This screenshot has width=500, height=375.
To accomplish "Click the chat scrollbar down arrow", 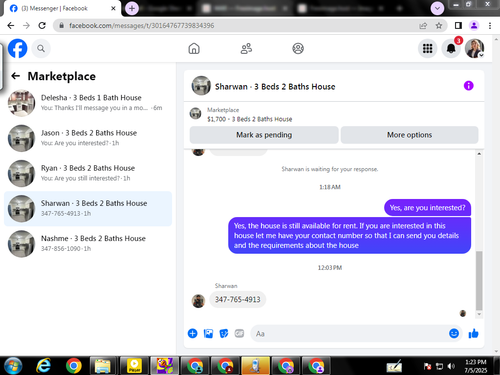I will pos(479,314).
